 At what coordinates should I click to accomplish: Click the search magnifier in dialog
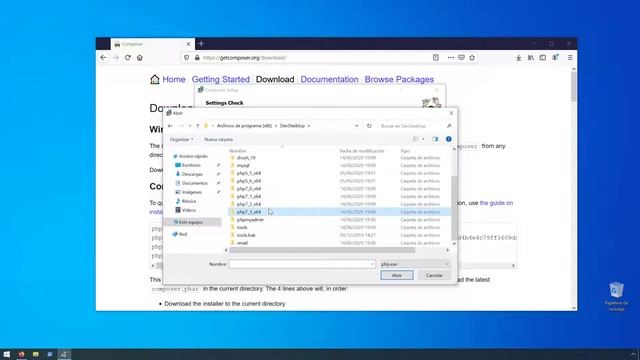(449, 126)
